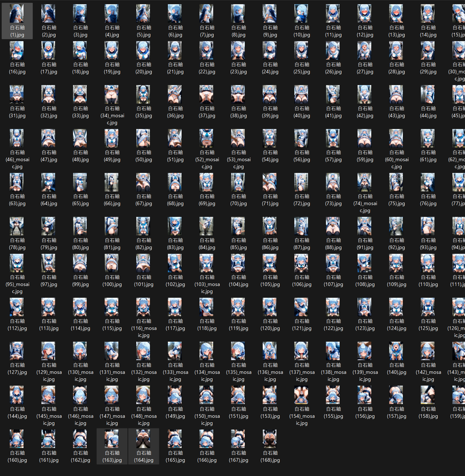Click the file name 白石紬 (24).jpg

pyautogui.click(x=270, y=68)
